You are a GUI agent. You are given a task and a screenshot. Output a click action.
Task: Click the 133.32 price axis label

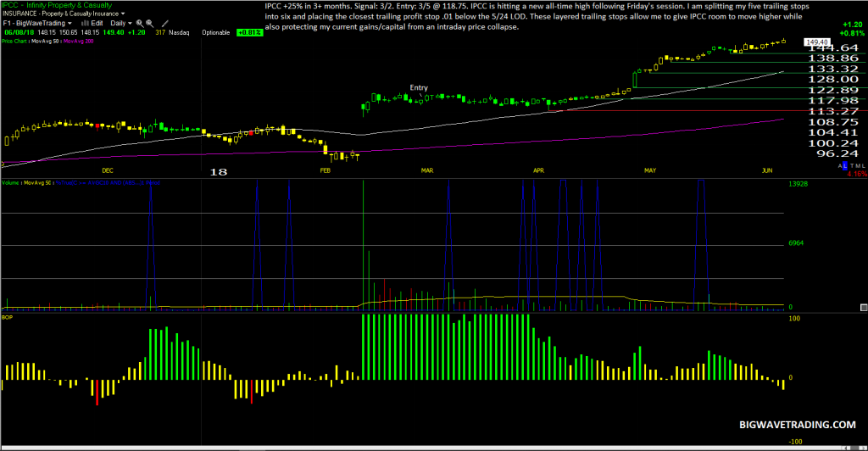tap(833, 69)
